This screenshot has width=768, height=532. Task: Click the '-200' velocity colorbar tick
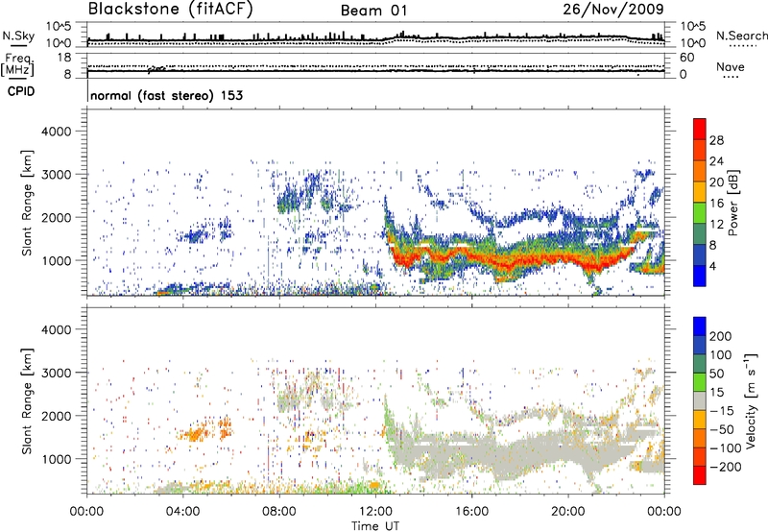(x=725, y=467)
